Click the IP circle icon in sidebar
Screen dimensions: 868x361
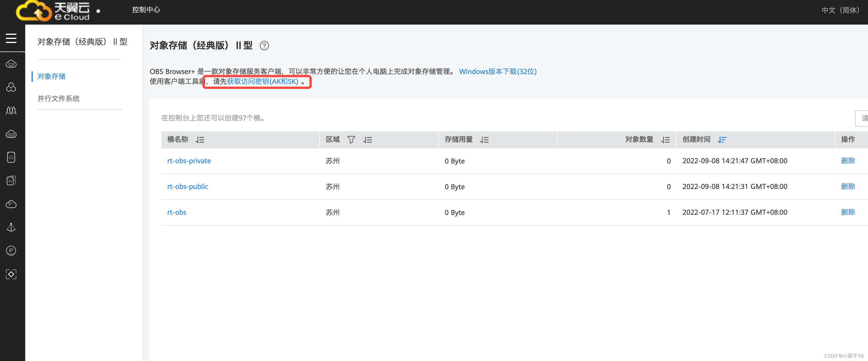pos(11,250)
